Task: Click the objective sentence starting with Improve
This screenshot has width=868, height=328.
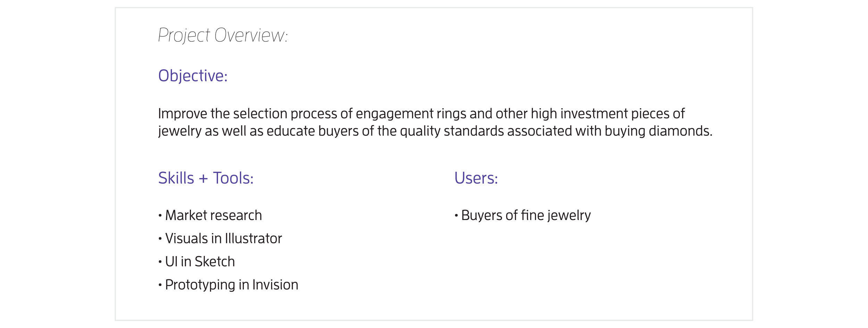Action: click(x=435, y=122)
